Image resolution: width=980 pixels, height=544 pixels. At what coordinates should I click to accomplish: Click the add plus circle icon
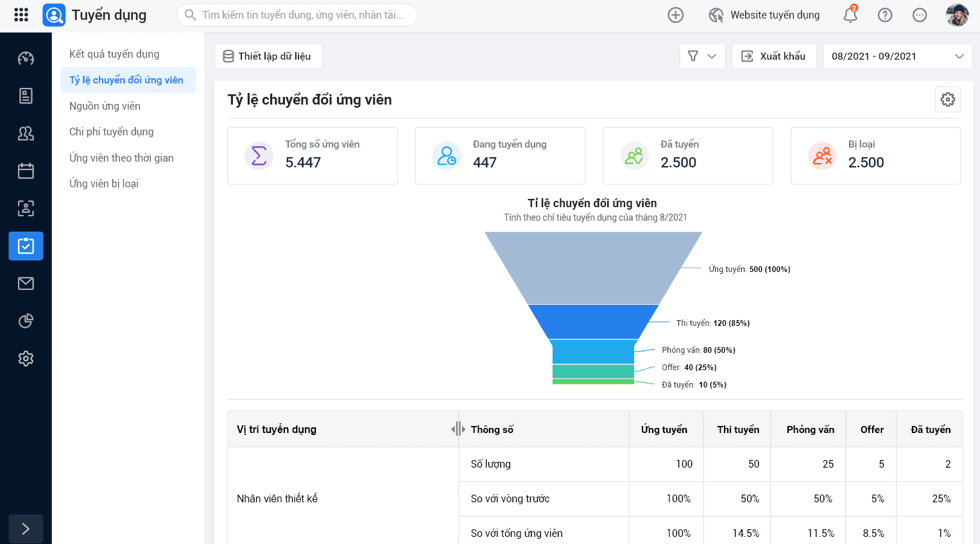click(676, 15)
